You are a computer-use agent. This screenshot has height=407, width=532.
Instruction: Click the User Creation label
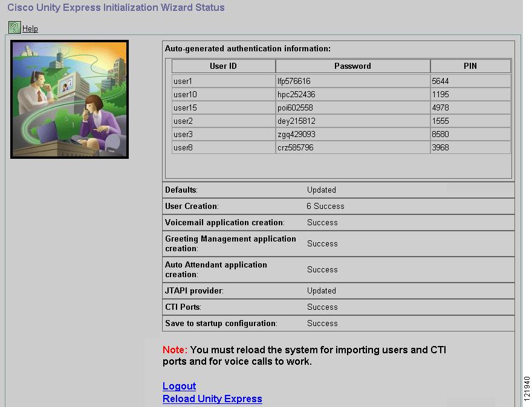(x=192, y=206)
